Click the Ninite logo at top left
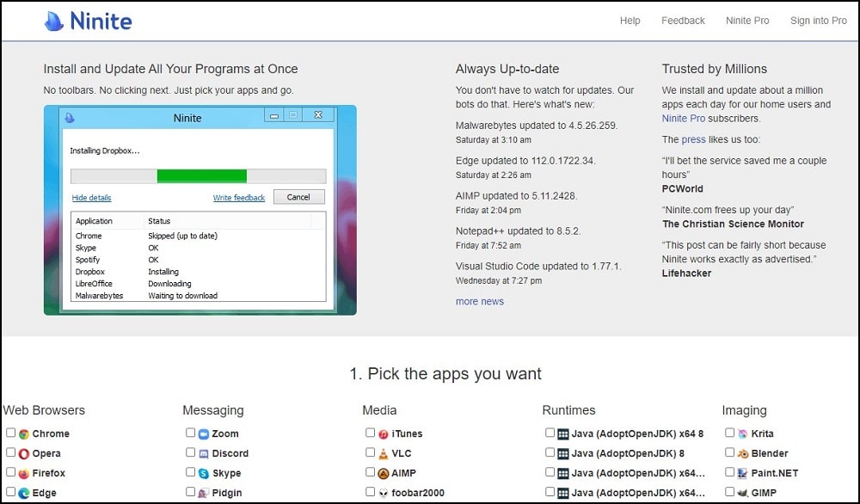The image size is (860, 504). click(89, 22)
